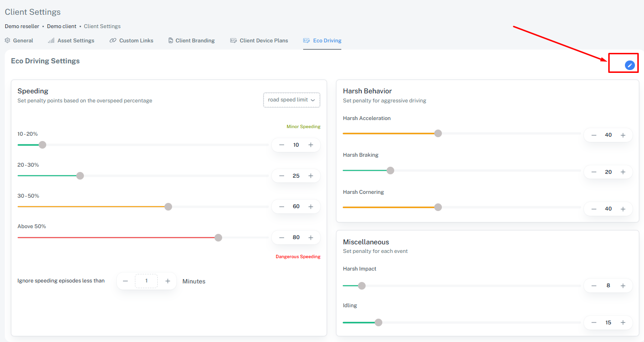Viewport: 644px width, 342px height.
Task: Decrease the Above 50% speeding penalty
Action: (282, 237)
